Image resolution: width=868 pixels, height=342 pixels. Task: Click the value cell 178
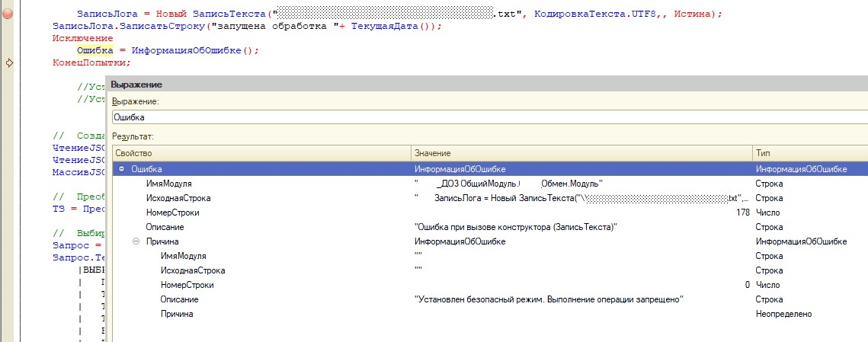tap(744, 213)
